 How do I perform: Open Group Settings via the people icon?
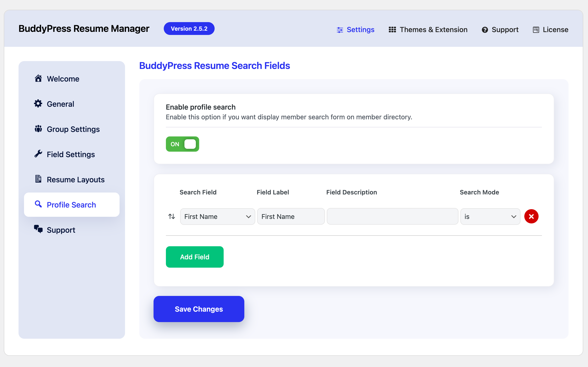coord(38,129)
